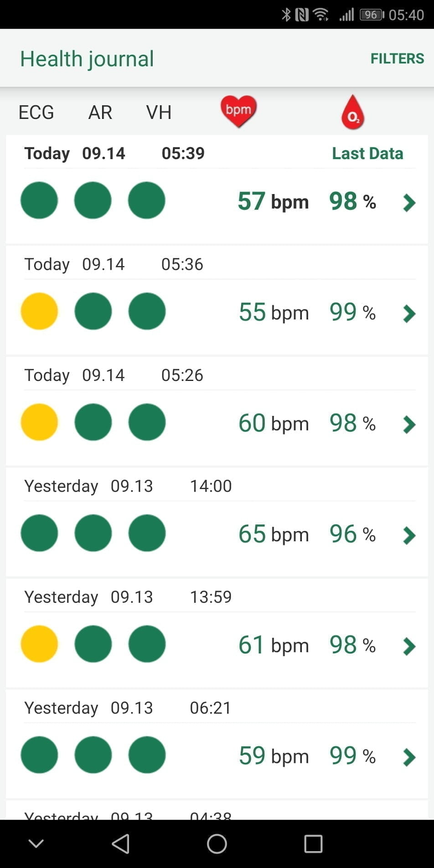
Task: Open recent apps with square icon
Action: click(313, 844)
